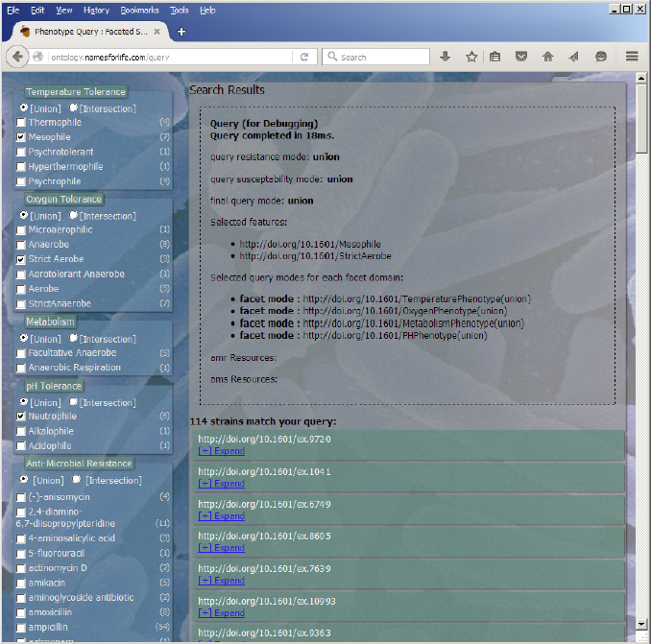Save page to Pocket icon

[x=521, y=57]
